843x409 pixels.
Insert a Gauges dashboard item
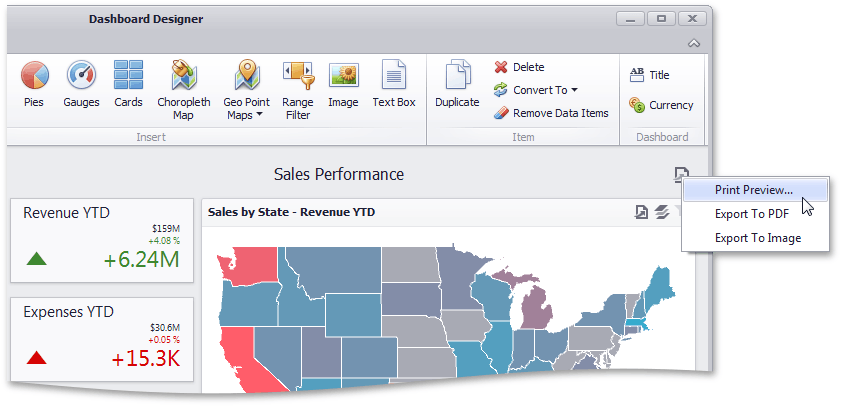point(81,84)
